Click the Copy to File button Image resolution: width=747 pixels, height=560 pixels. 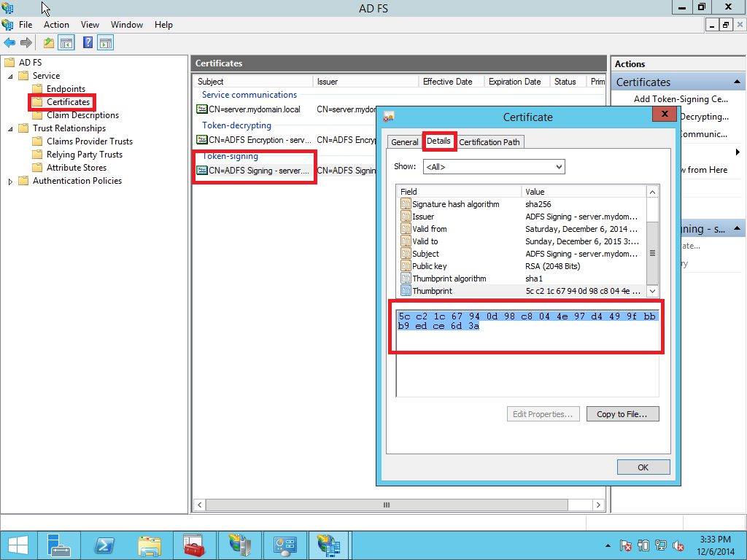point(622,413)
